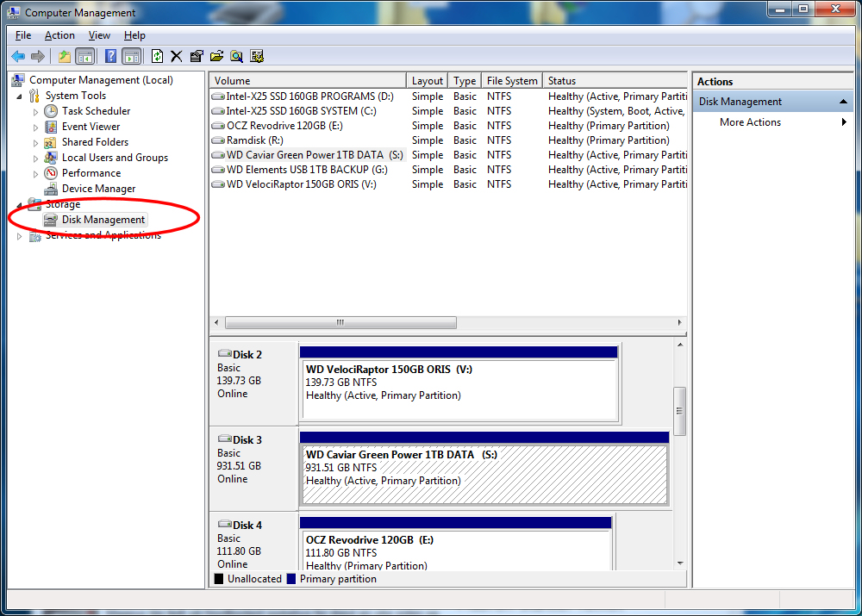This screenshot has width=862, height=616.
Task: Open Help via the blue question mark icon
Action: coord(110,56)
